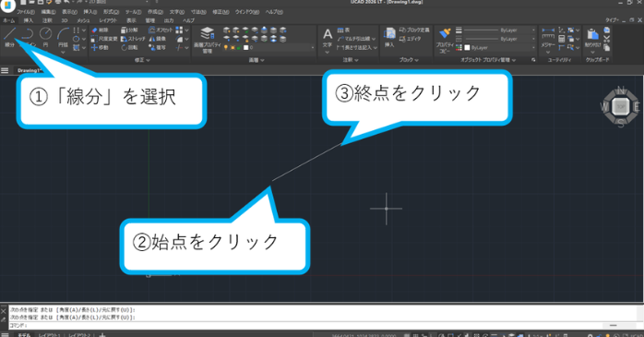The image size is (644, 337).
Task: Open the ByLayer color dropdown
Action: pos(533,48)
